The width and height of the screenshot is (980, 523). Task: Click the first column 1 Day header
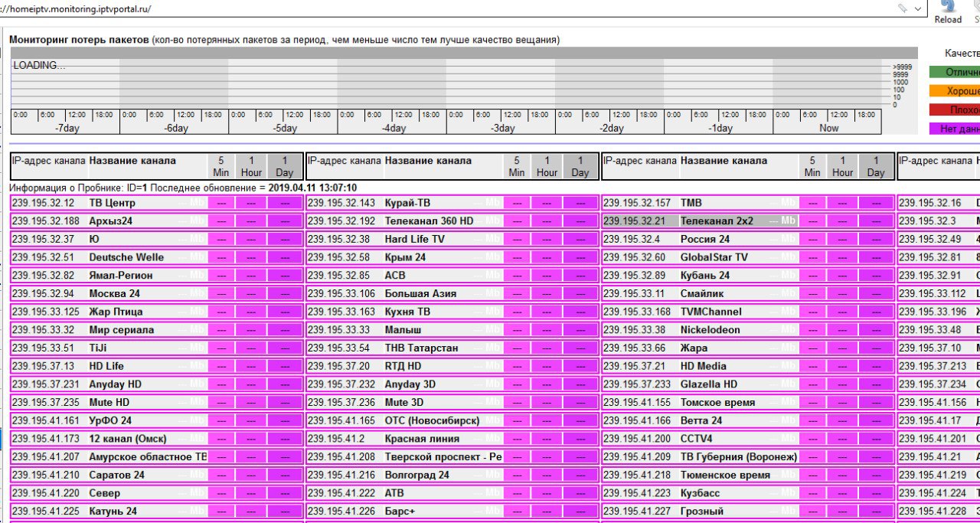coord(284,166)
